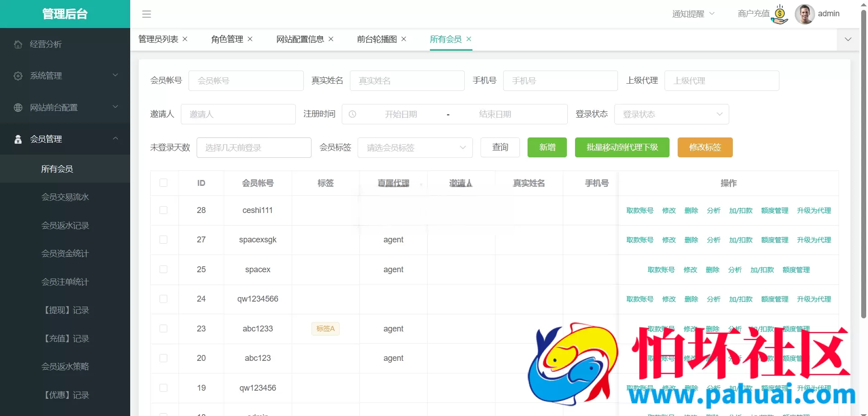Image resolution: width=868 pixels, height=416 pixels.
Task: Click 取款账号 for ceshi111
Action: point(640,210)
